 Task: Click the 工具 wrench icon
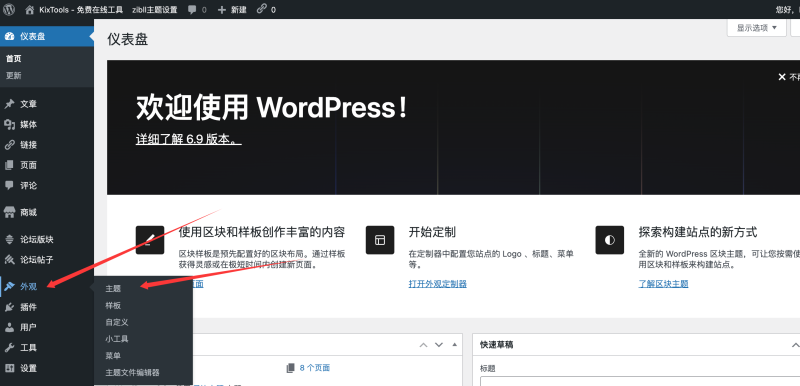9,348
